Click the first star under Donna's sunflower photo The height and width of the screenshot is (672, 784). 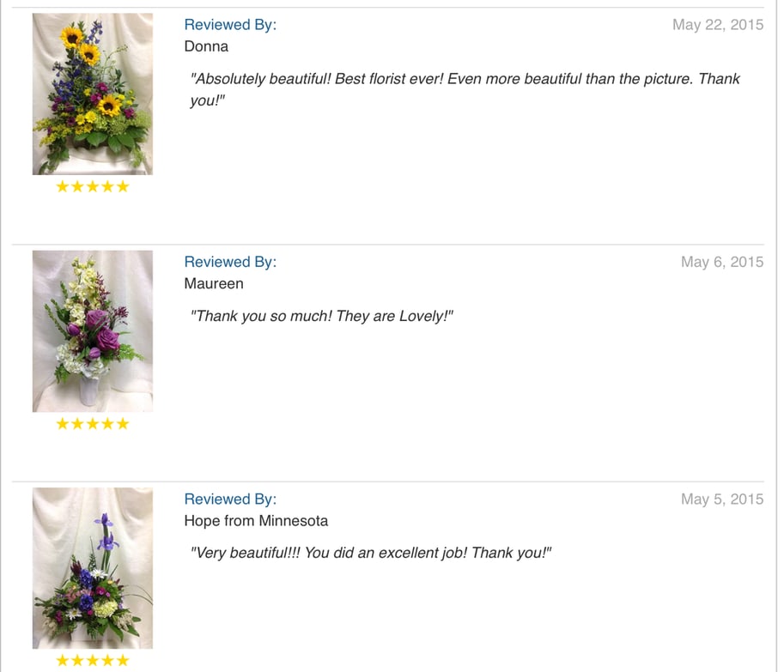(63, 186)
